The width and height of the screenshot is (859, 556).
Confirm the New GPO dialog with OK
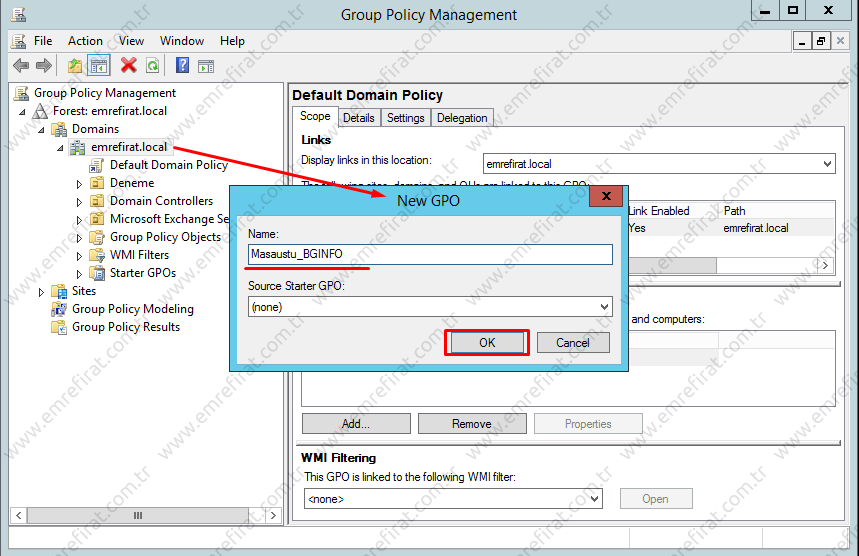tap(486, 342)
